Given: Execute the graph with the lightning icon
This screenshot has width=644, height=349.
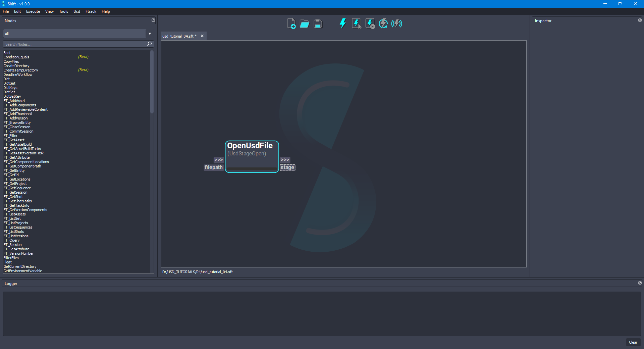Looking at the screenshot, I should [x=342, y=23].
